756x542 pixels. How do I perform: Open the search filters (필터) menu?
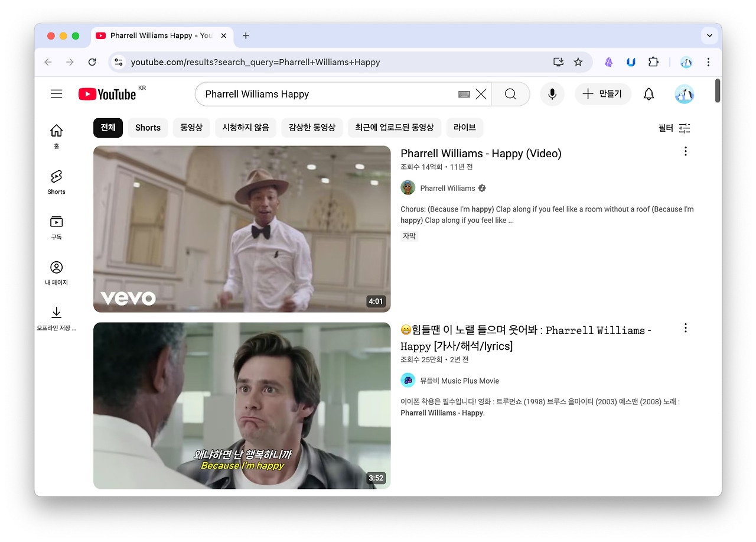[x=674, y=128]
